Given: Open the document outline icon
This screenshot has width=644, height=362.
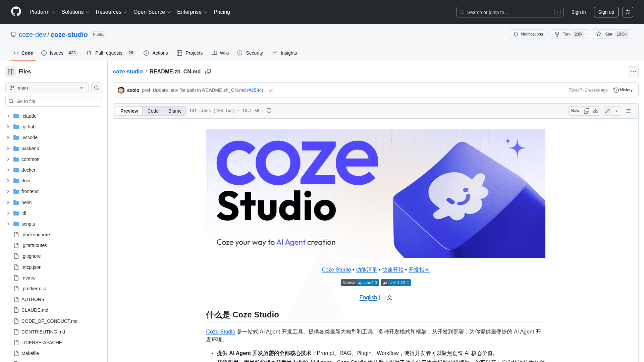Looking at the screenshot, I should pyautogui.click(x=629, y=111).
